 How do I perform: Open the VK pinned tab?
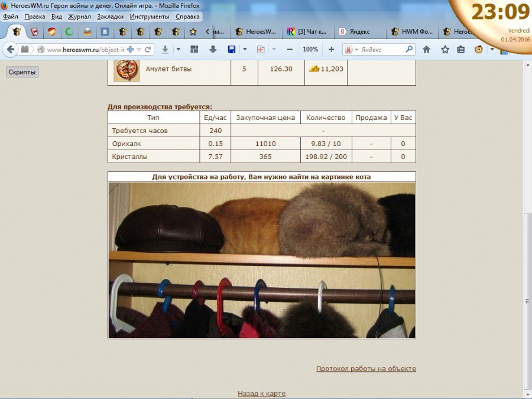coord(105,32)
